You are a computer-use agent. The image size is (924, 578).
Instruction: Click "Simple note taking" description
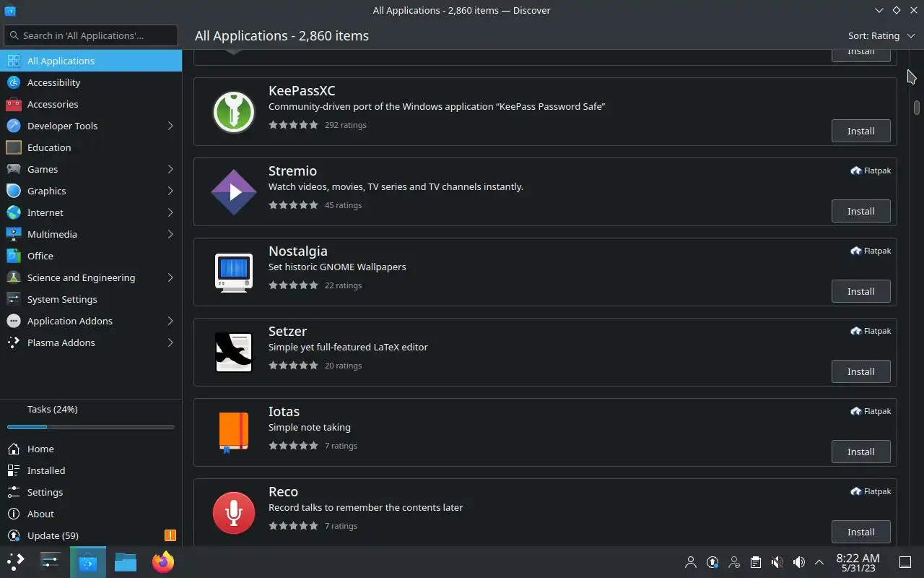pos(310,427)
